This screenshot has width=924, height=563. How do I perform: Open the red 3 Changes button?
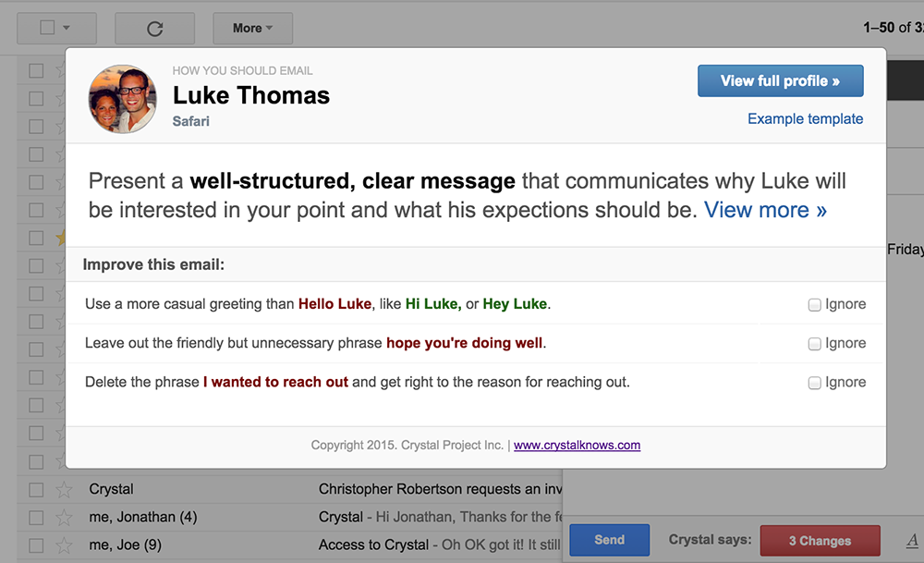click(820, 541)
